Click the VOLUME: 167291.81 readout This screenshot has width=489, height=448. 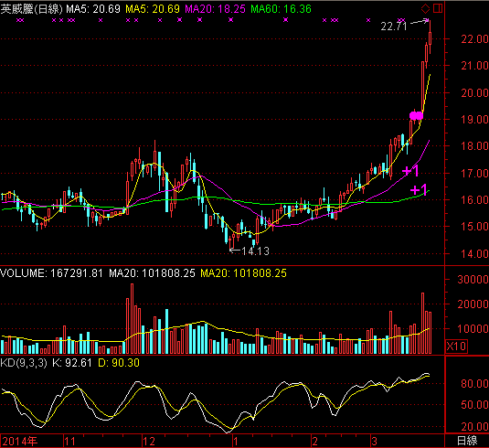(51, 273)
